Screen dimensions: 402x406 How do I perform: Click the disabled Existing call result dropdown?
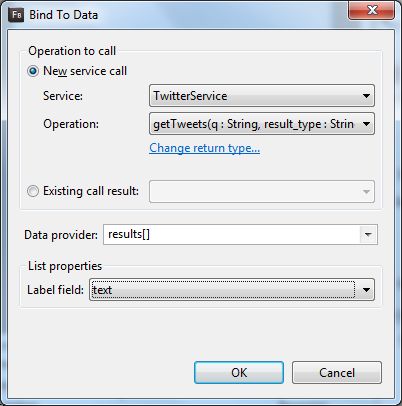(262, 192)
